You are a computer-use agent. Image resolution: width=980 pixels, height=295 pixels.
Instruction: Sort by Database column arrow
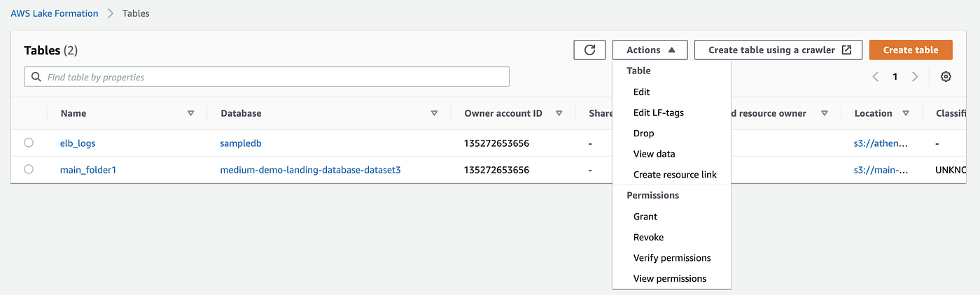pyautogui.click(x=434, y=113)
